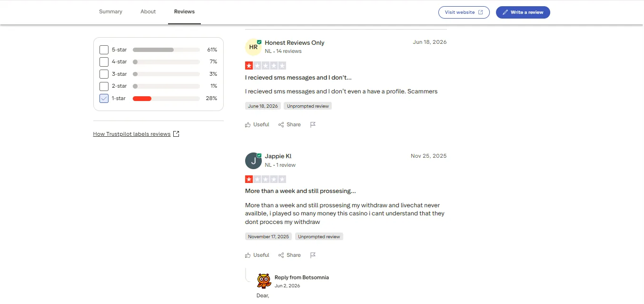644x304 pixels.
Task: Check the 3-star filter checkbox
Action: (104, 74)
